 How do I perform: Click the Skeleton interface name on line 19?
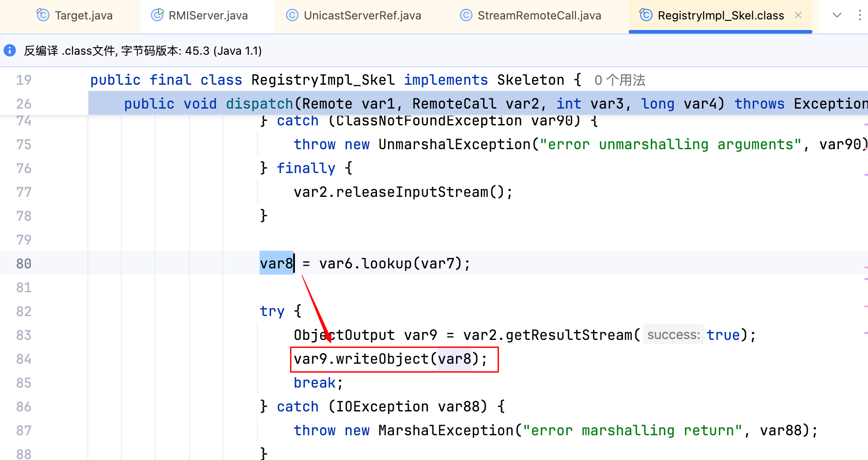(530, 80)
